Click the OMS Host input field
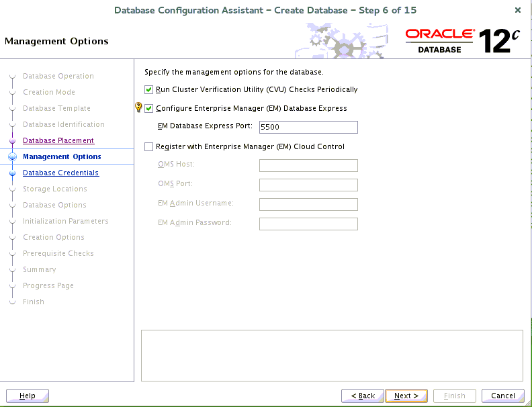This screenshot has height=407, width=532. 308,165
